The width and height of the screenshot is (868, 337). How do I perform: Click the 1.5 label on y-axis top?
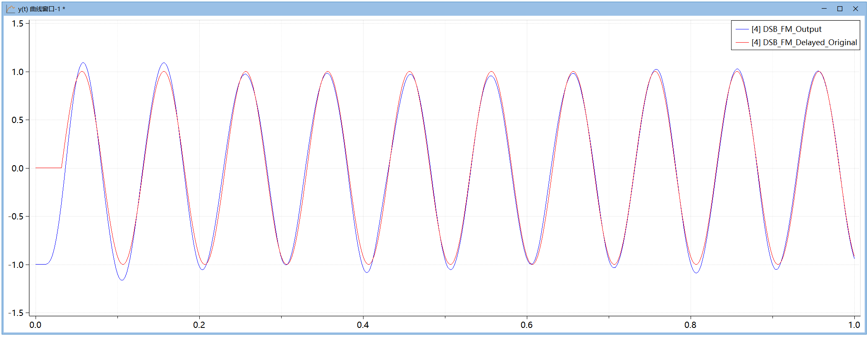click(17, 24)
